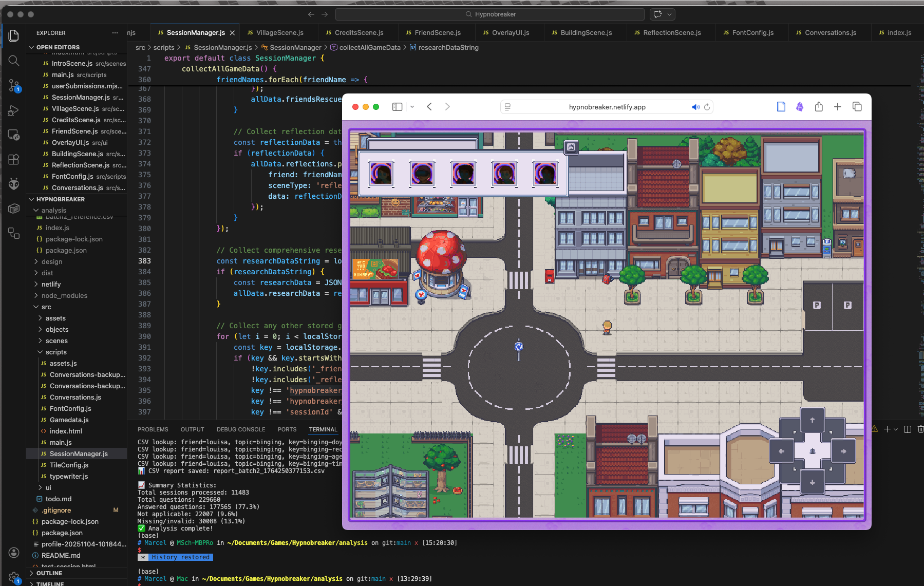This screenshot has width=924, height=586.
Task: Open the Remote Explorer view
Action: click(14, 135)
